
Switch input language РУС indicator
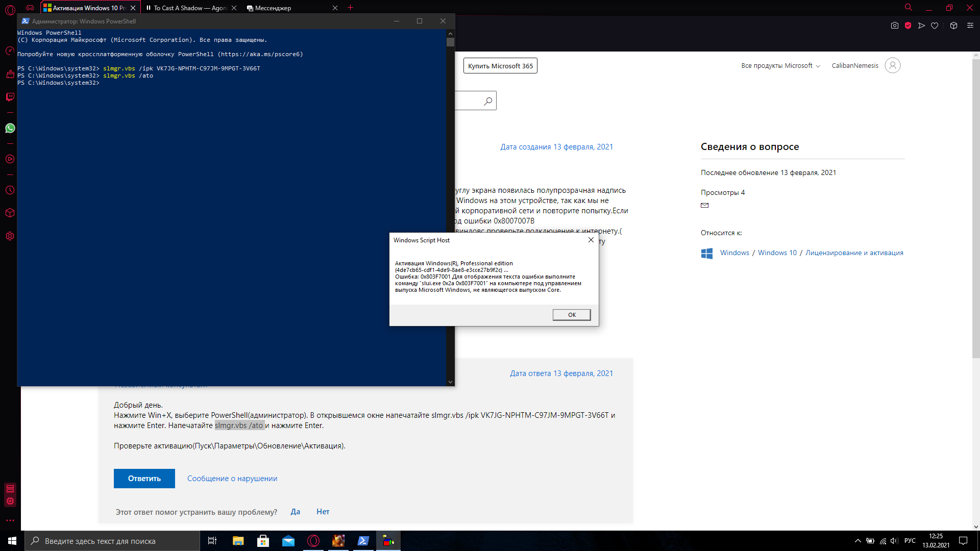910,541
